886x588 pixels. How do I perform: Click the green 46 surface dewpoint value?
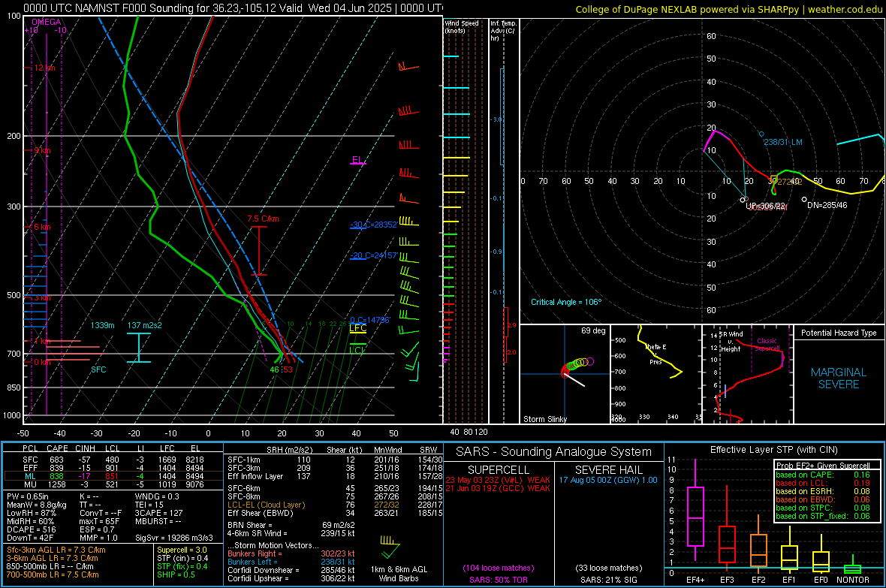(x=275, y=369)
